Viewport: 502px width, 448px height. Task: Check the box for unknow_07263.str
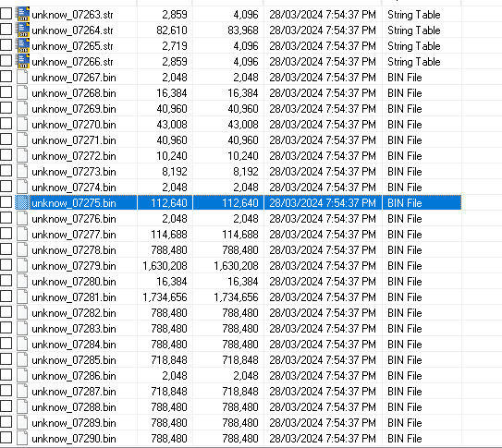(6, 14)
